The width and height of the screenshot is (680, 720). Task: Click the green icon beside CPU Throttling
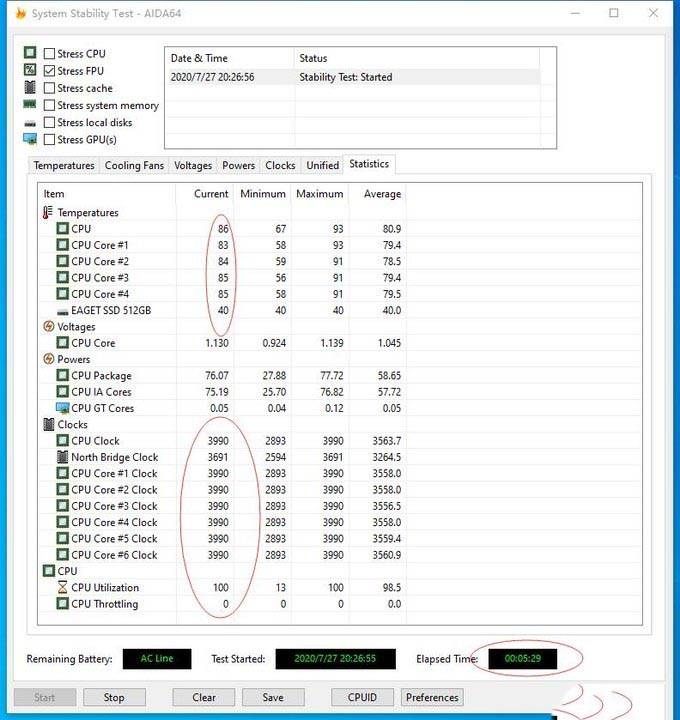point(62,603)
